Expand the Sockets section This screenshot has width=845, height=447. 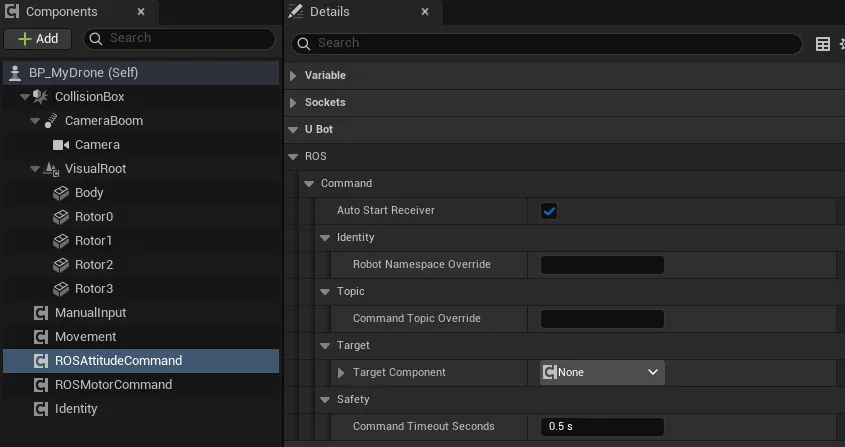coord(293,102)
